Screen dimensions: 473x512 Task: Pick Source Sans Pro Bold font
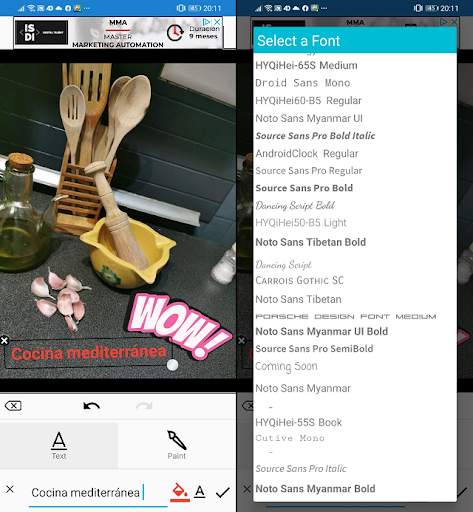[304, 188]
